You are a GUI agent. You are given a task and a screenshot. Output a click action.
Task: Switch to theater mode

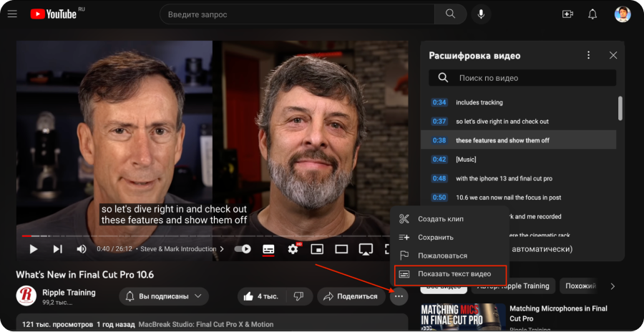point(341,249)
